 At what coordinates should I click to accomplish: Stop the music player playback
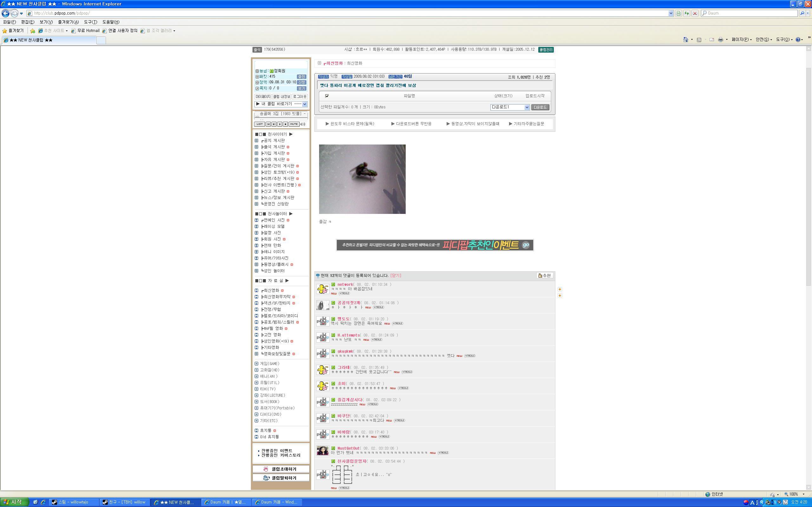(x=285, y=124)
